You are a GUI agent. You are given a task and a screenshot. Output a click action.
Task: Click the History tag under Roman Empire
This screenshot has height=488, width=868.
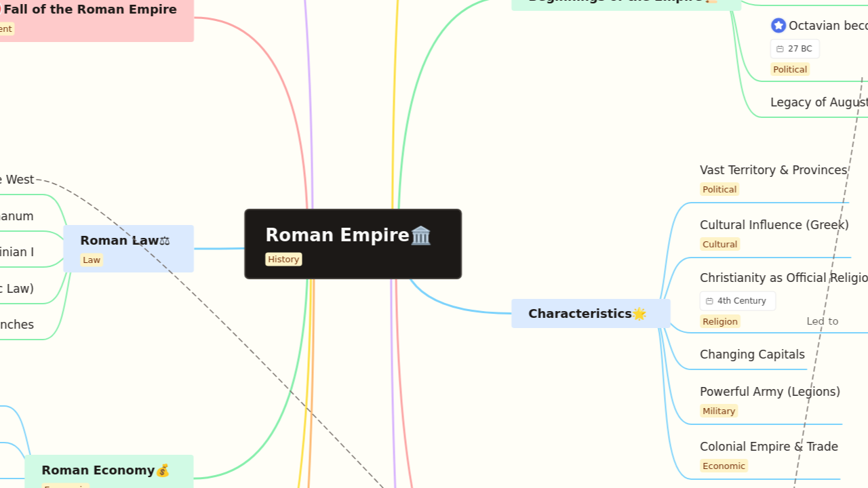[x=283, y=259]
